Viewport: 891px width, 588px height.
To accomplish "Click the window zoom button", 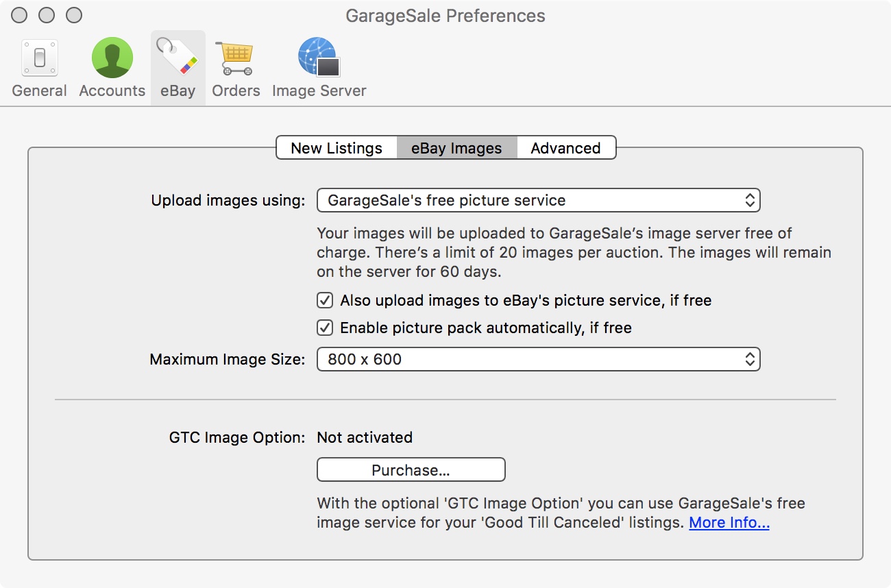I will pyautogui.click(x=73, y=15).
